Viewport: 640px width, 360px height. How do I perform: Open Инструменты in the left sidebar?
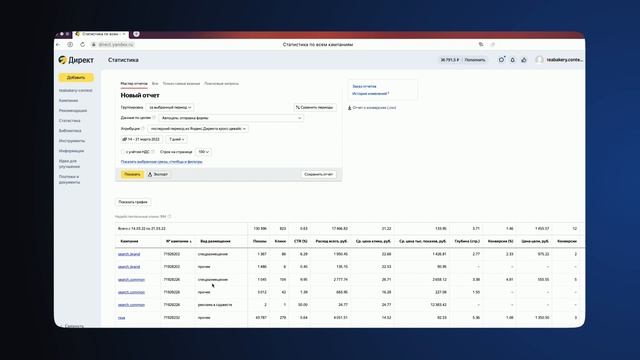pyautogui.click(x=72, y=141)
